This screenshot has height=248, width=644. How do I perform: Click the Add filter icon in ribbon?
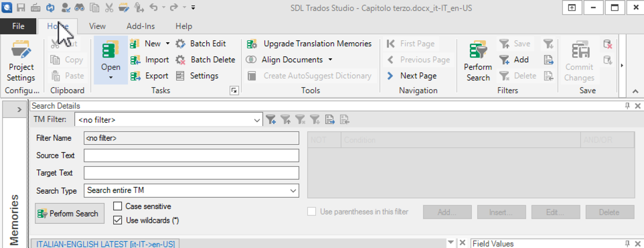[504, 60]
